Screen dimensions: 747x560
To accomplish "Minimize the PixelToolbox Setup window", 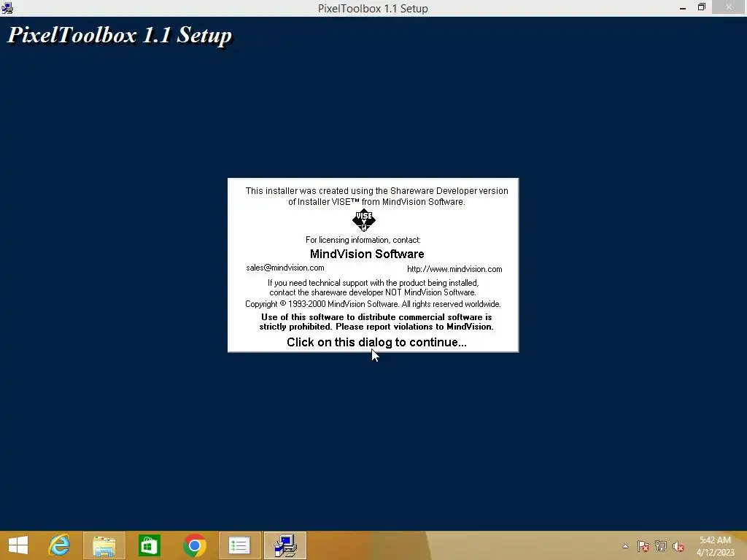I will [x=683, y=7].
